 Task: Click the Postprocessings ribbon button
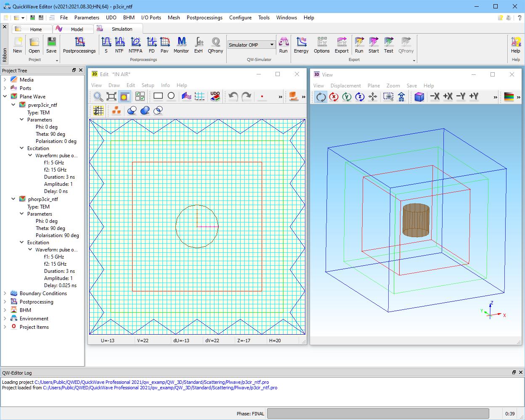[x=80, y=45]
